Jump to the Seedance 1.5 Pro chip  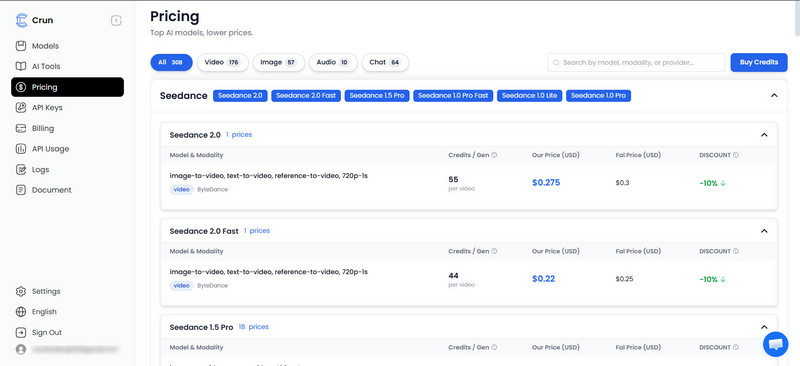point(377,95)
